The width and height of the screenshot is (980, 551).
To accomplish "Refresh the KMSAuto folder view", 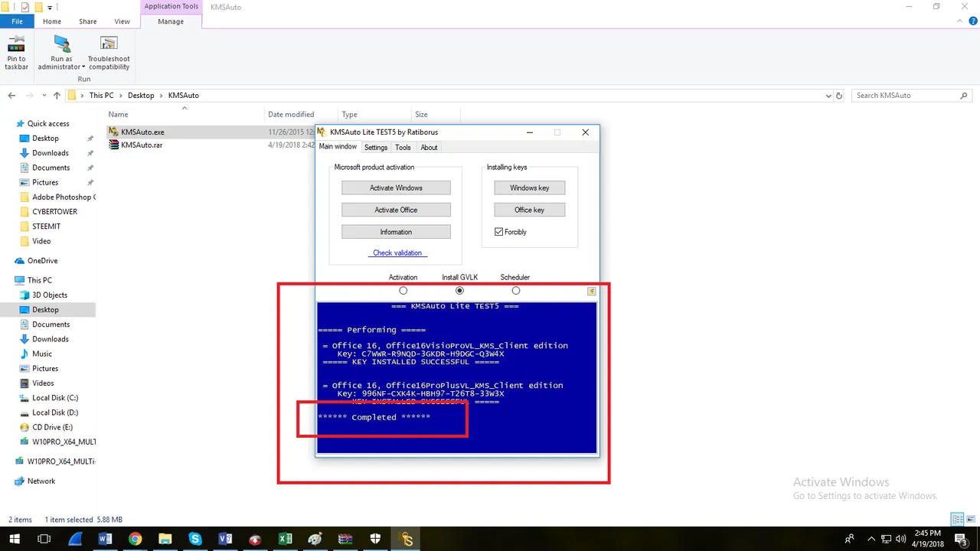I will (840, 96).
